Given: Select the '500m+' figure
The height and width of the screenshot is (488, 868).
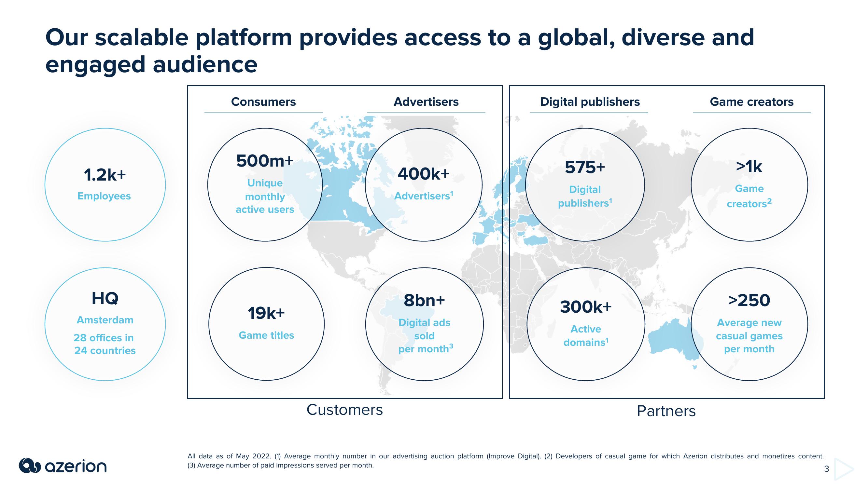Looking at the screenshot, I should point(265,161).
